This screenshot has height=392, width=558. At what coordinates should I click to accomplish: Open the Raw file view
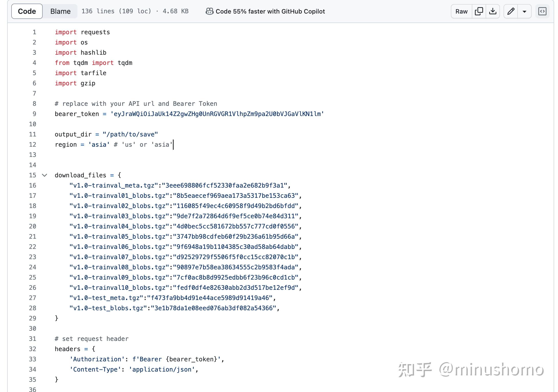click(x=461, y=11)
